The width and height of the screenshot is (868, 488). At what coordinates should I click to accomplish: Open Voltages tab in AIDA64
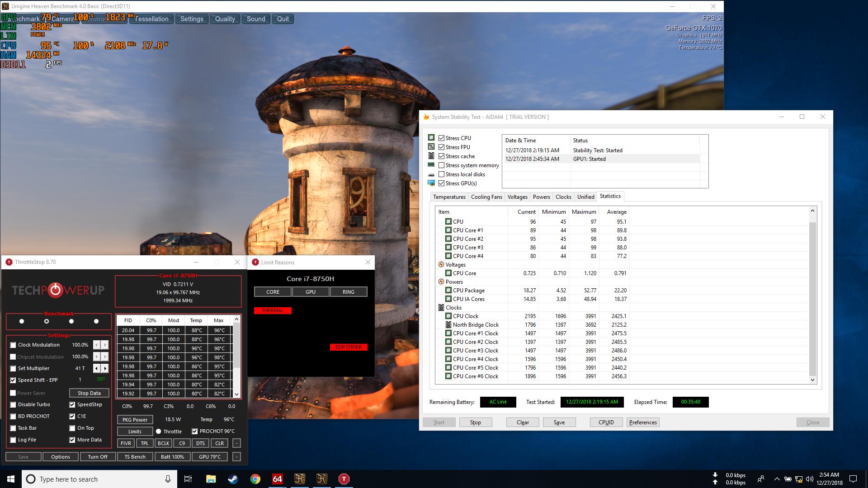(517, 197)
